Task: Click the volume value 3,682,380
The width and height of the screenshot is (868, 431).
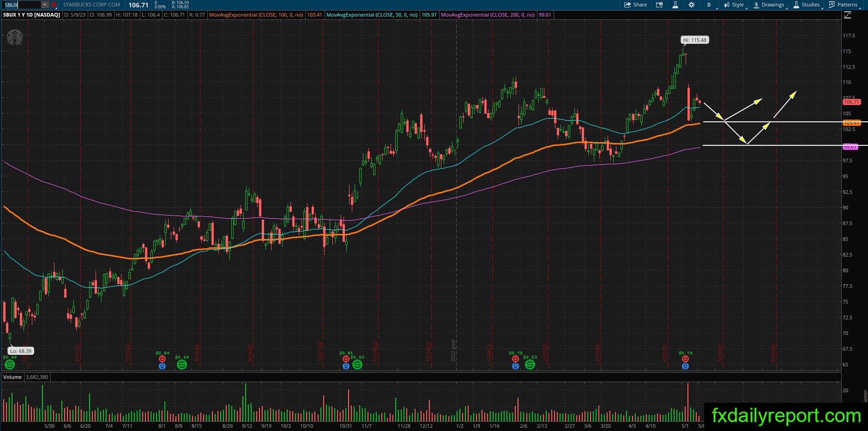Action: coord(37,377)
